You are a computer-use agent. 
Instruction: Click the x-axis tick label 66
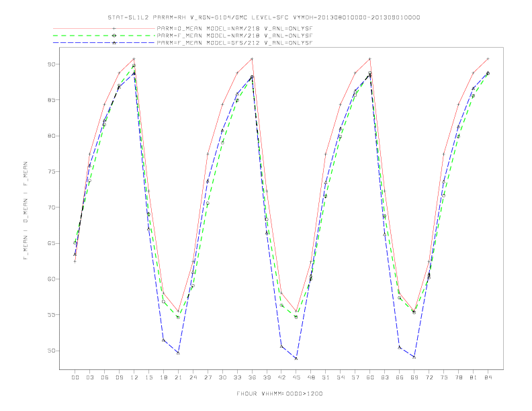tap(400, 377)
